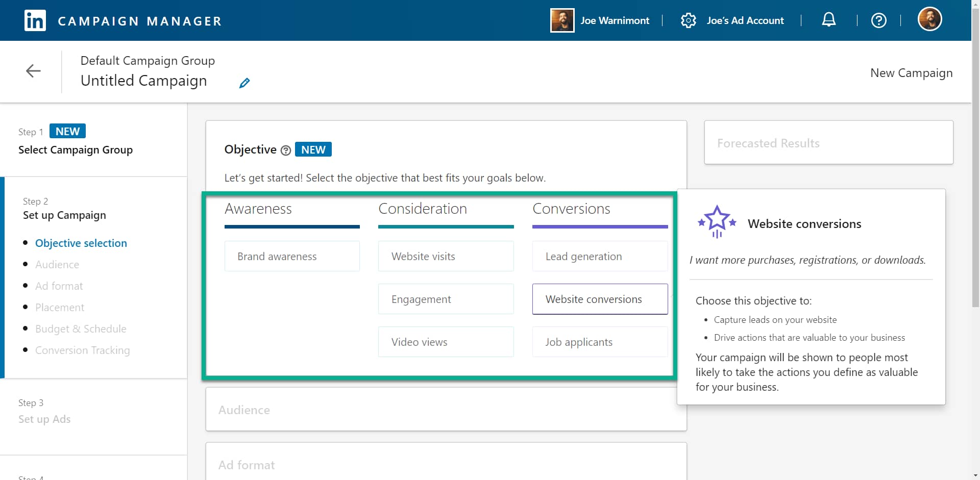Click the Conversions column heading
980x480 pixels.
[571, 209]
